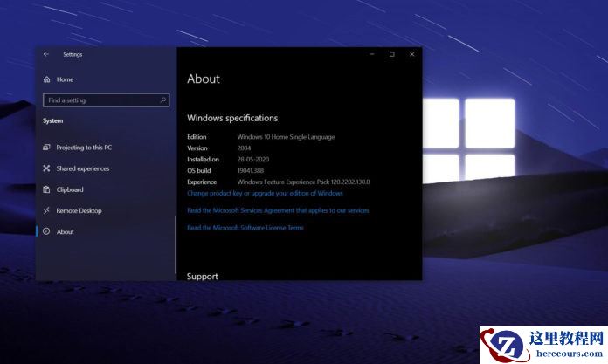Viewport: 608px width, 364px height.
Task: Close the Settings window
Action: pyautogui.click(x=411, y=54)
